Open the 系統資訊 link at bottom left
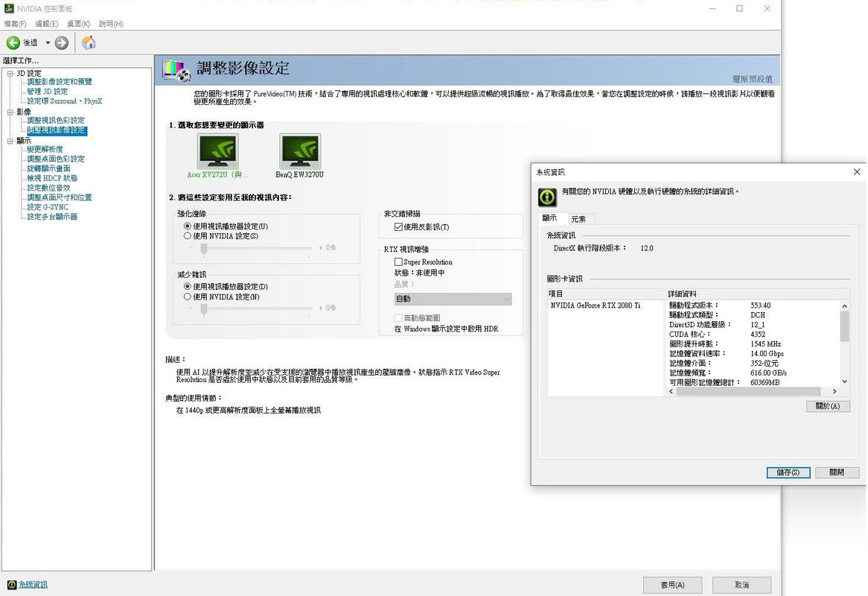The height and width of the screenshot is (596, 868). point(33,585)
